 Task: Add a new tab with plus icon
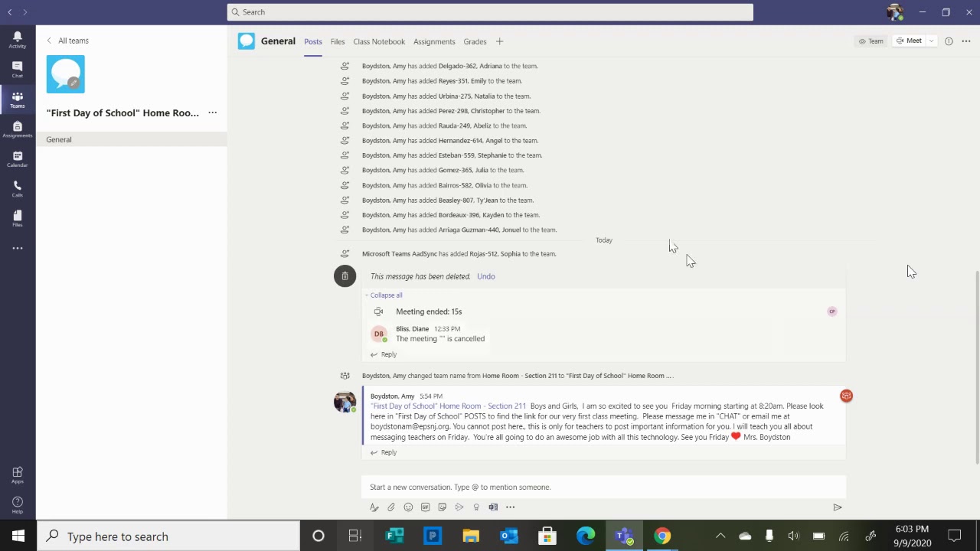coord(499,41)
